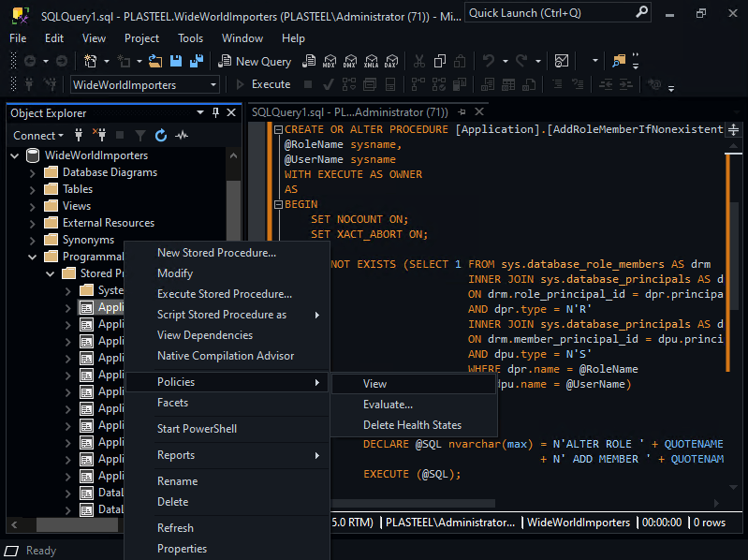Click the SQLQuery1.sql document tab
748x560 pixels.
[x=350, y=112]
